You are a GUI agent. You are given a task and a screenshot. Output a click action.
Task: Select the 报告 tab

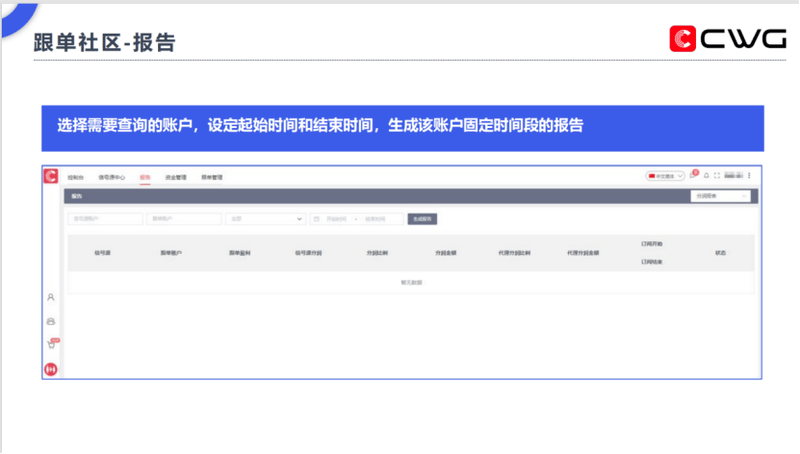[x=145, y=178]
